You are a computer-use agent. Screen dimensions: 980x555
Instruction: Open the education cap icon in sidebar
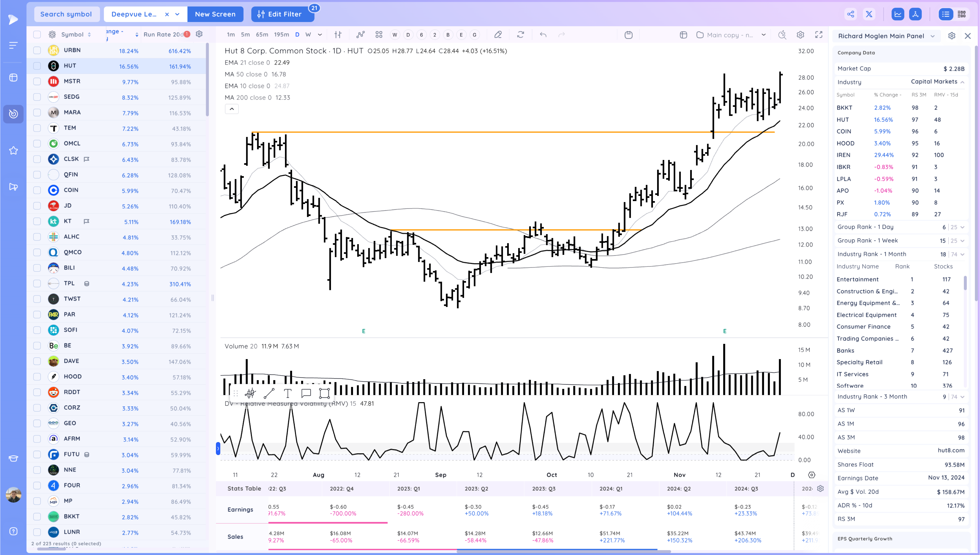pos(13,458)
